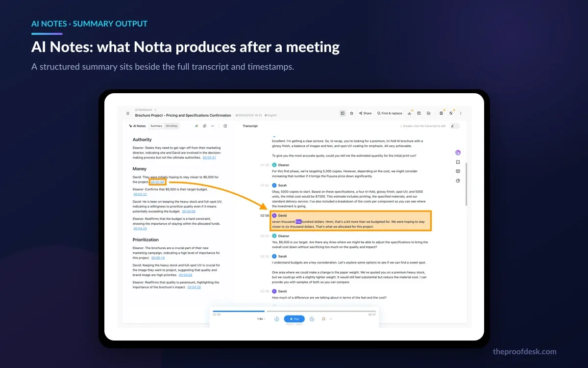Jump to timestamp 00:02:22
The image size is (588, 368).
pos(140,194)
